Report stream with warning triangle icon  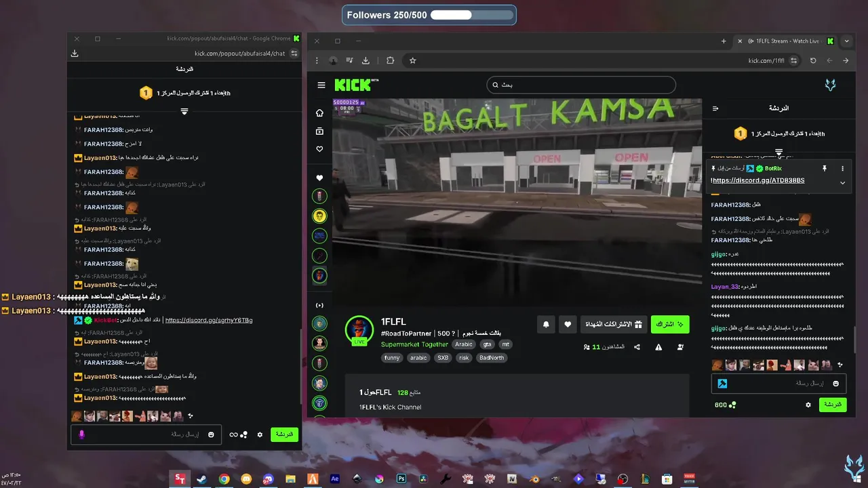point(658,347)
